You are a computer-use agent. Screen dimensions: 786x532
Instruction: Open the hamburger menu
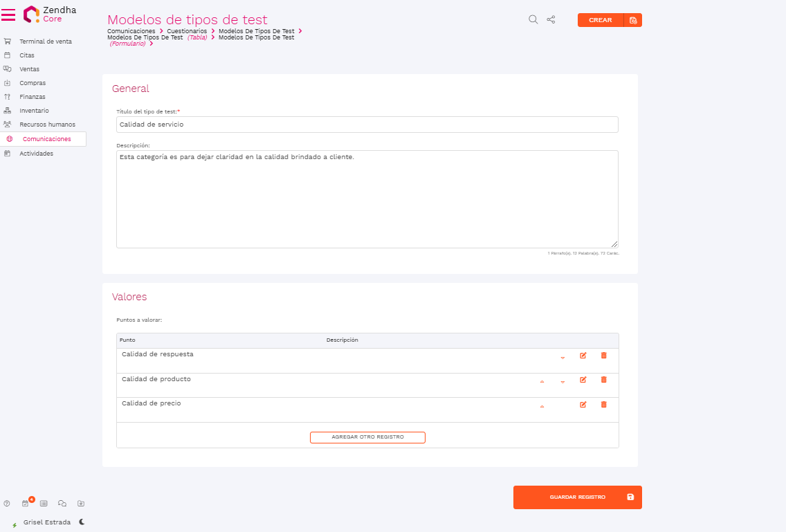click(x=8, y=15)
